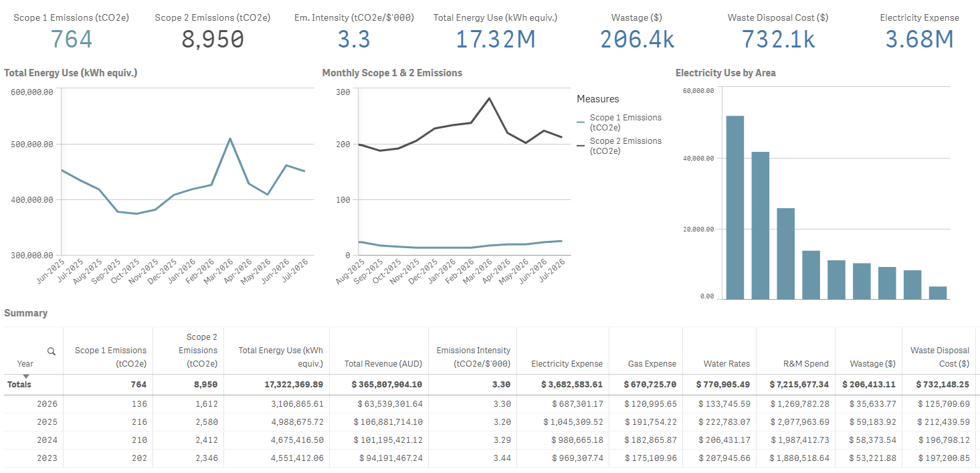Click the Scope 1 Emissions KPI value 764

click(x=72, y=39)
